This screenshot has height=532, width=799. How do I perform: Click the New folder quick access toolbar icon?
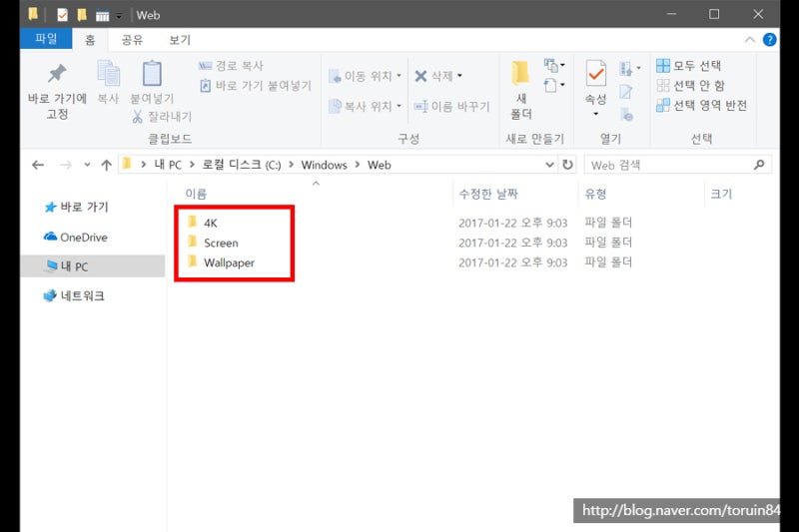tap(82, 15)
